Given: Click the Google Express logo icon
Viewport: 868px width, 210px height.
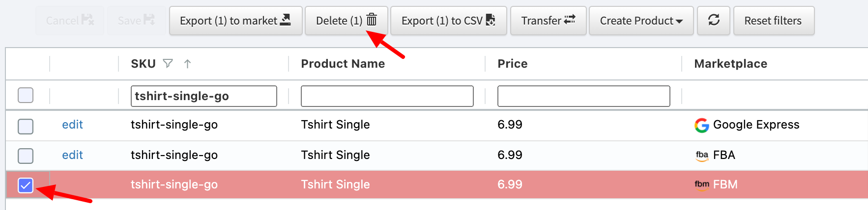Looking at the screenshot, I should click(702, 125).
